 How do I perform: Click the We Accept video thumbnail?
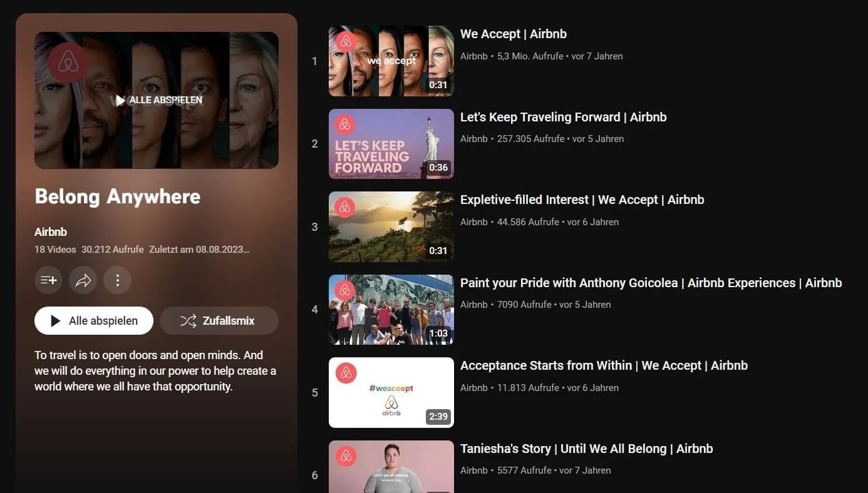click(391, 61)
